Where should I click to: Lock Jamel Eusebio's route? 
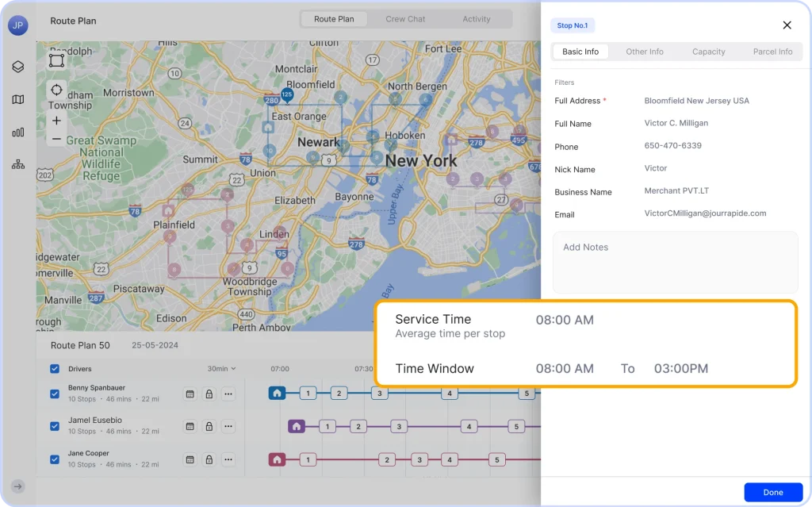[209, 427]
